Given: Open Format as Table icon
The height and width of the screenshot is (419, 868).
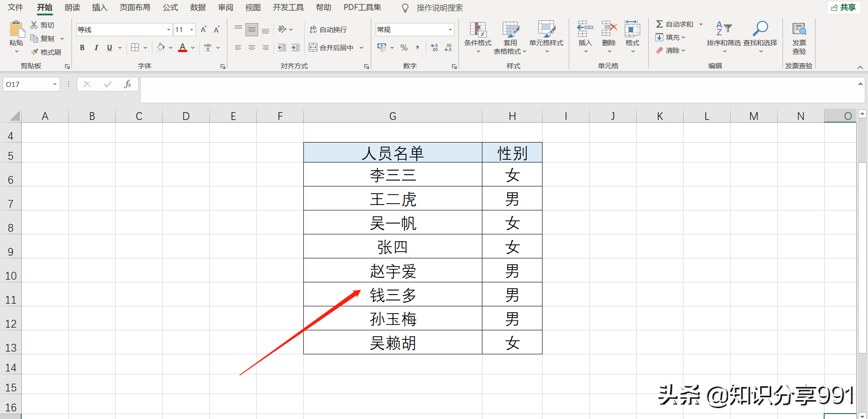Looking at the screenshot, I should point(510,29).
